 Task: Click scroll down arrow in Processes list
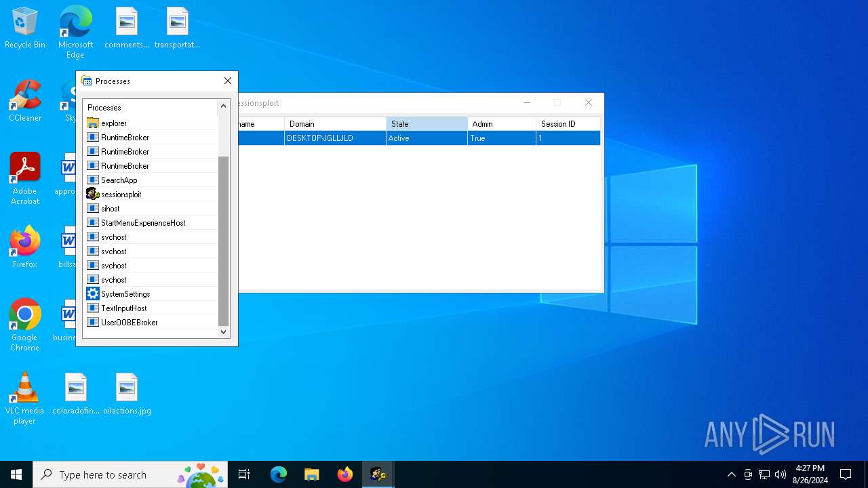223,332
